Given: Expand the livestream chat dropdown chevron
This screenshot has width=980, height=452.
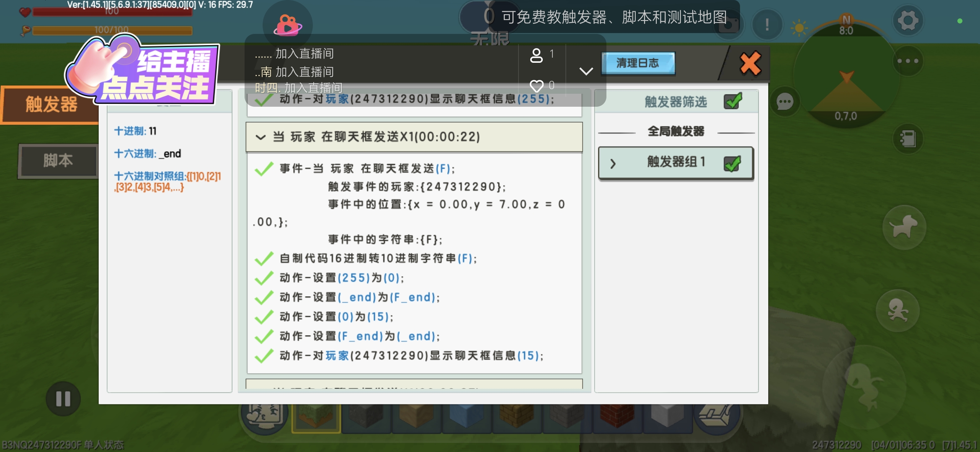Looking at the screenshot, I should click(586, 71).
